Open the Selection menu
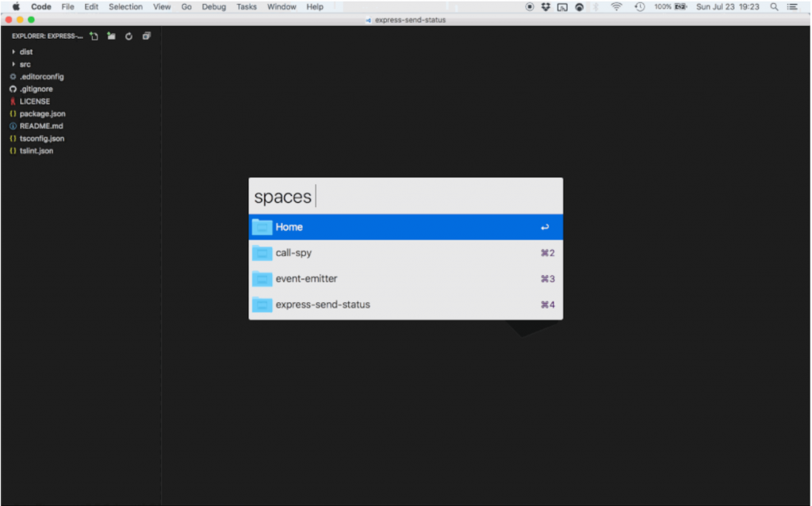This screenshot has height=506, width=812. (125, 6)
